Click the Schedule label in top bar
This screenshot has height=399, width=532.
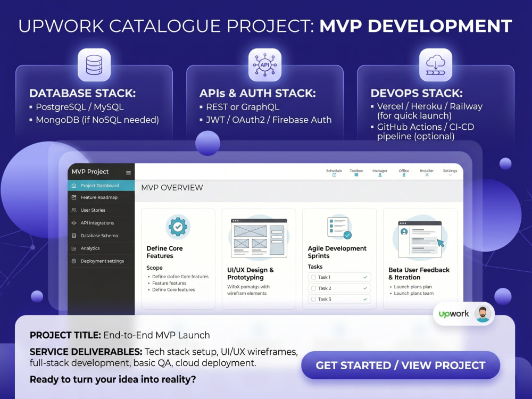click(334, 171)
